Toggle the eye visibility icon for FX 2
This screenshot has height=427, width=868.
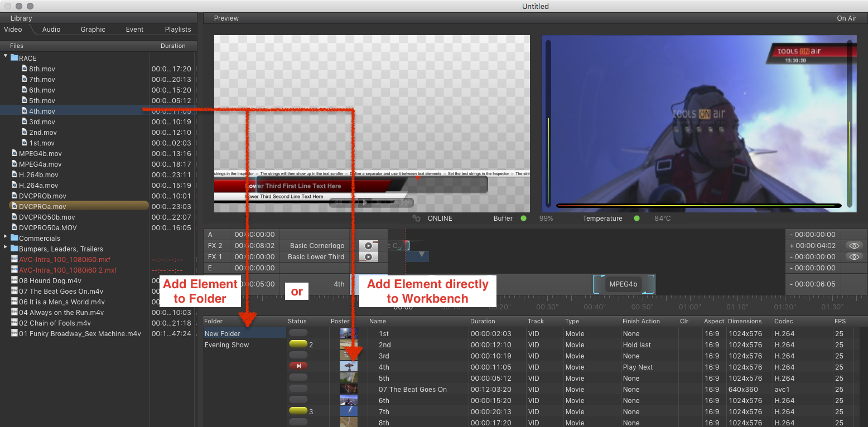[x=853, y=246]
